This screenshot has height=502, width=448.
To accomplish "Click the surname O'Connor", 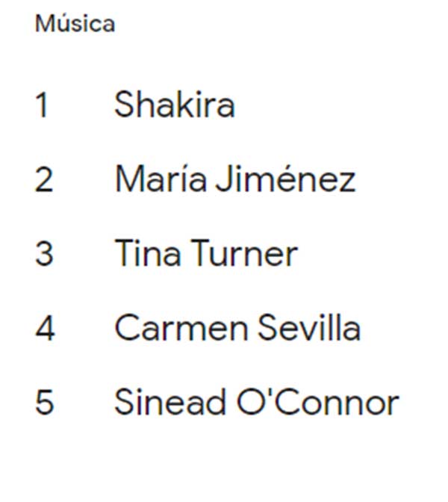I will coord(317,403).
